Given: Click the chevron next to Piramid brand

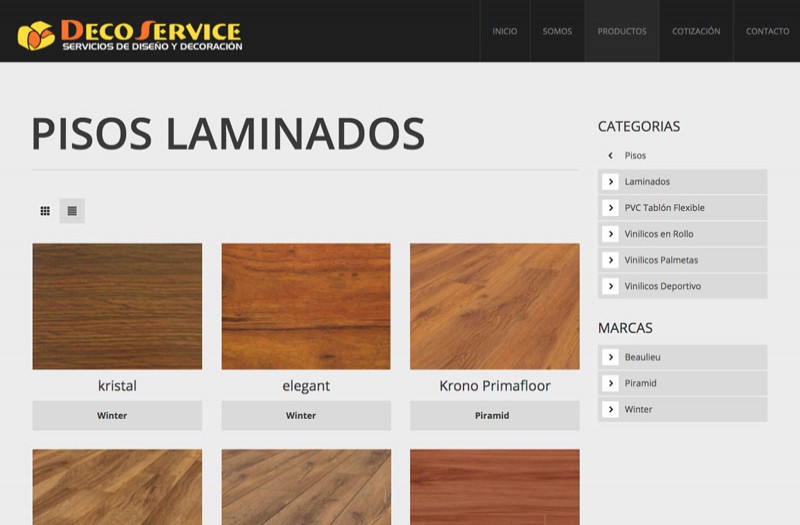Looking at the screenshot, I should [610, 383].
